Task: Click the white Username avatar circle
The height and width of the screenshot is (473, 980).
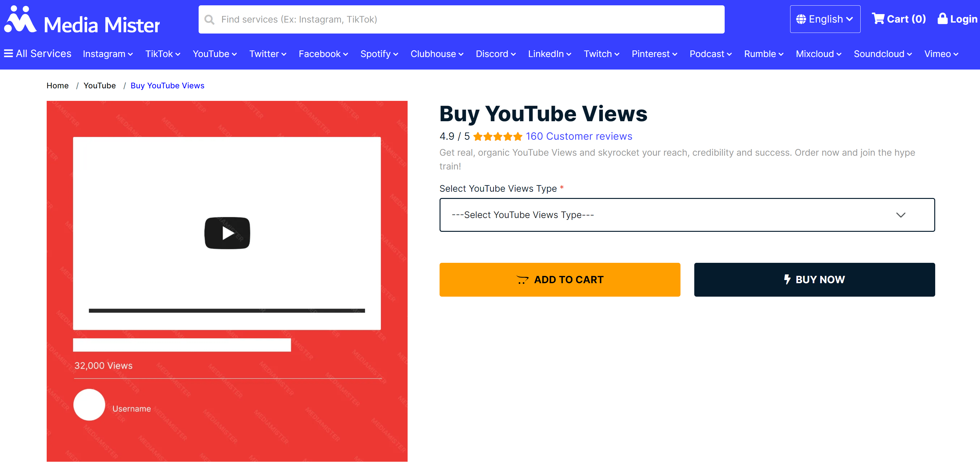Action: [x=89, y=405]
